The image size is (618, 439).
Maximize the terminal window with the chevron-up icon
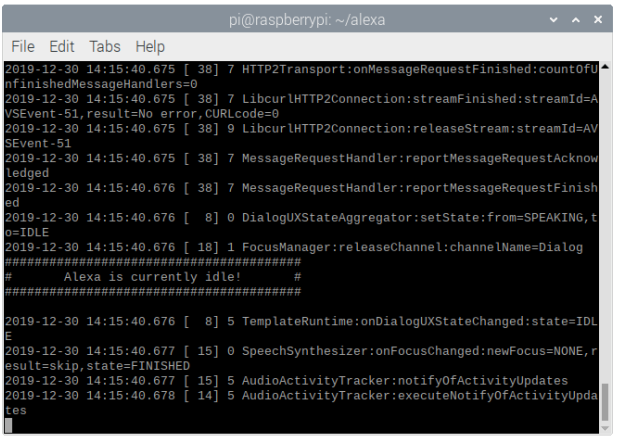tap(576, 19)
